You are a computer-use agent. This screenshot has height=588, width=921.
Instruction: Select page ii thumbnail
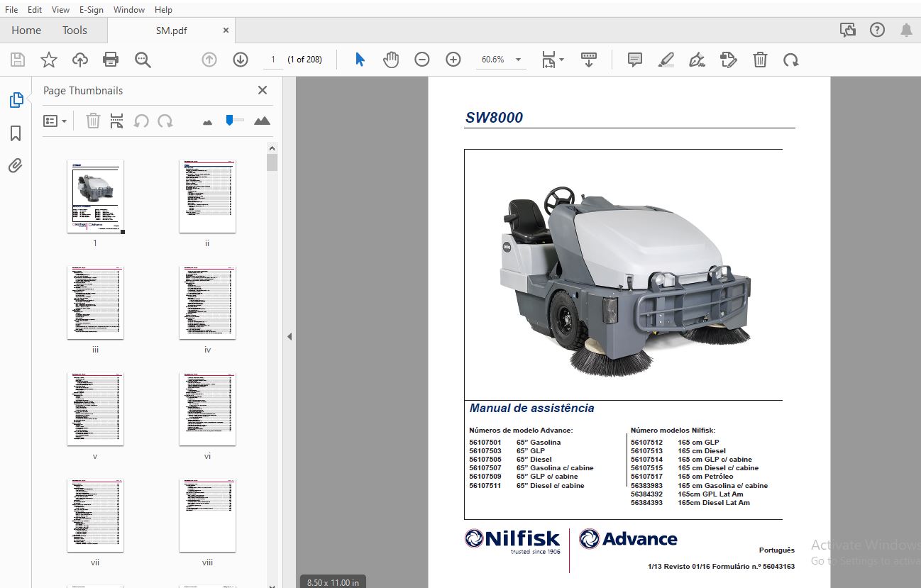[207, 196]
